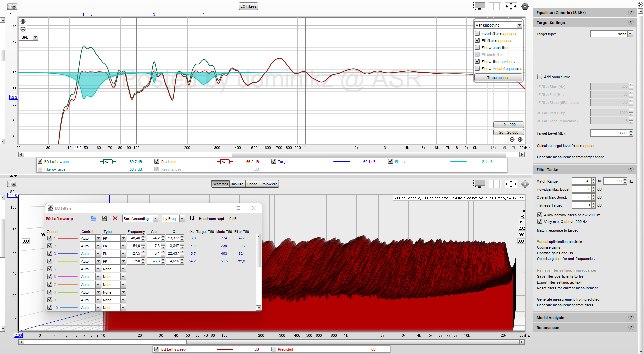Click the sort direction arrows icon
This screenshot has height=354, width=644.
coord(192,218)
